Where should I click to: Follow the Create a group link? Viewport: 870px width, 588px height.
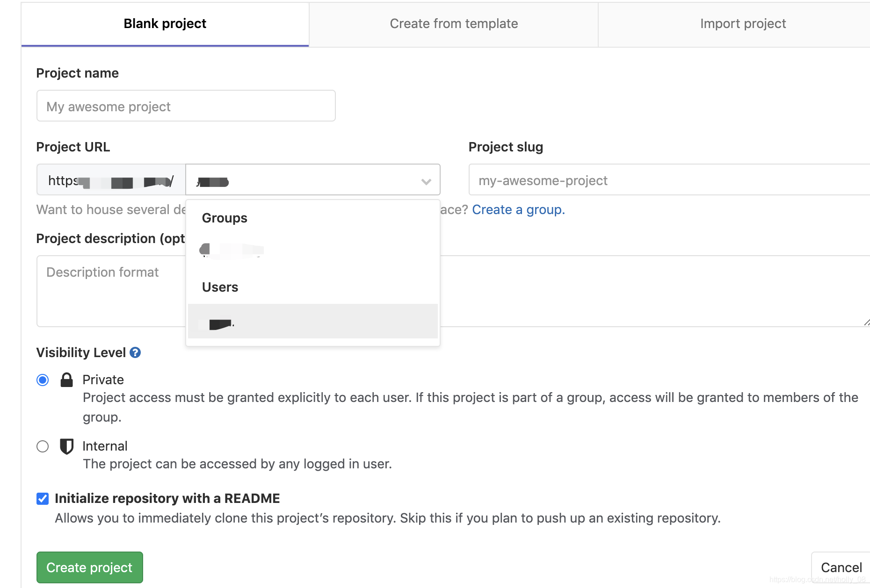tap(518, 210)
